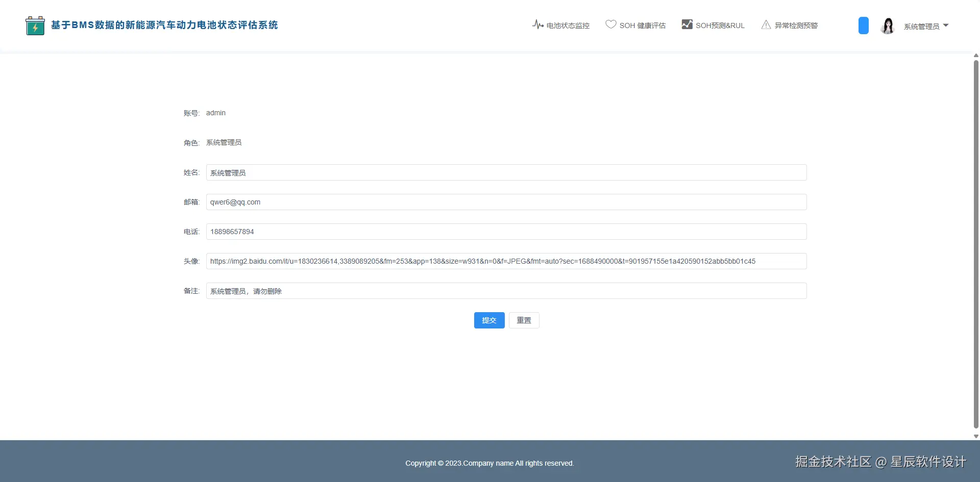Focus the 电话 input field
Screen dimensions: 980x482
[506, 232]
